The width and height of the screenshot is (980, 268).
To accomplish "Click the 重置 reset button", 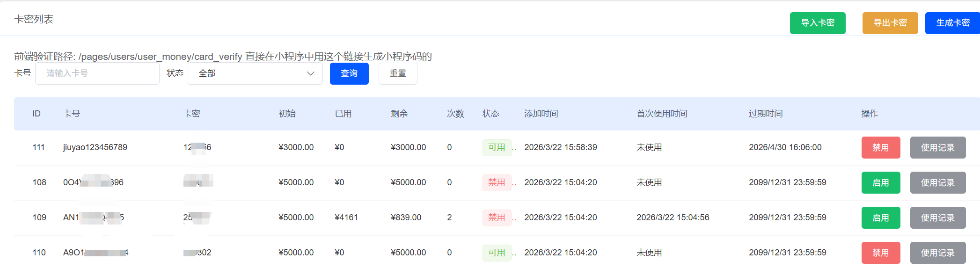I will coord(398,73).
